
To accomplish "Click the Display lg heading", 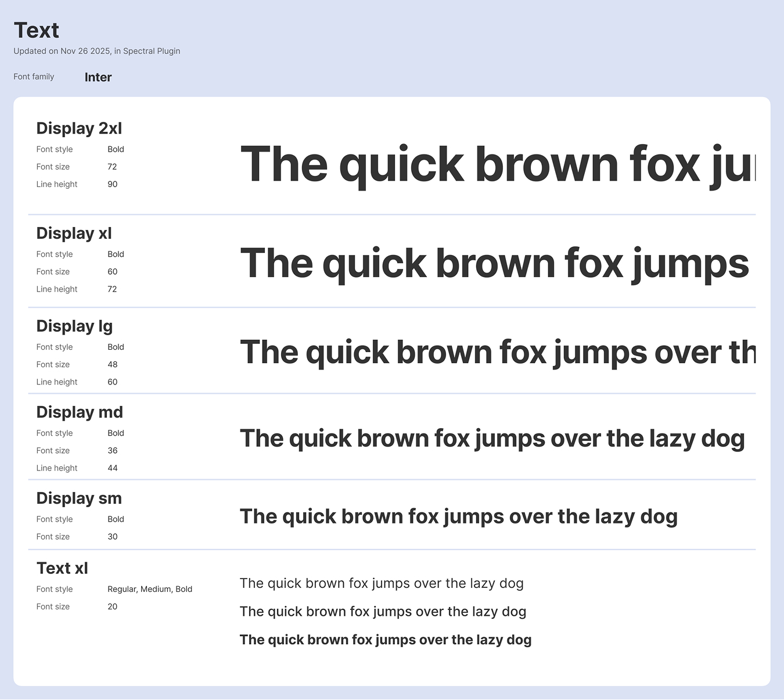I will click(x=74, y=326).
